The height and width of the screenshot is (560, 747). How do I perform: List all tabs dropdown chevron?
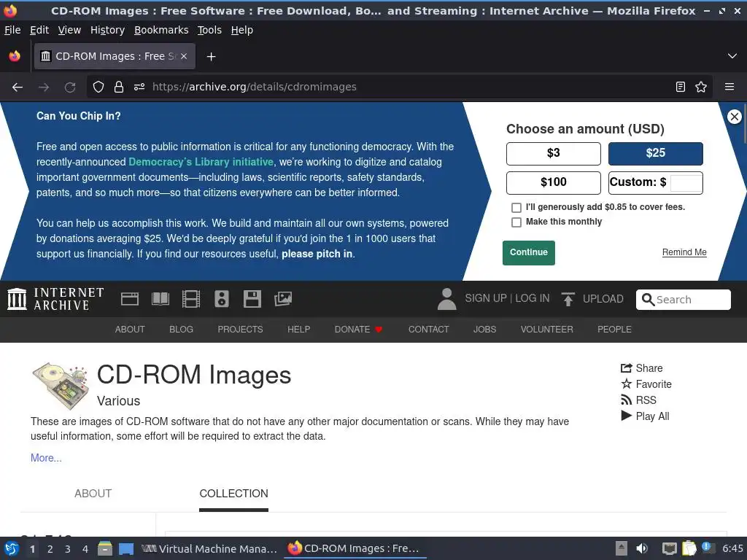732,56
